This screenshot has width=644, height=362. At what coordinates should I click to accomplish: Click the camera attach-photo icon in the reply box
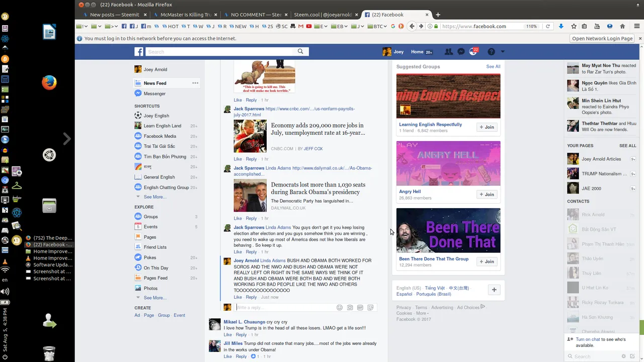click(350, 307)
